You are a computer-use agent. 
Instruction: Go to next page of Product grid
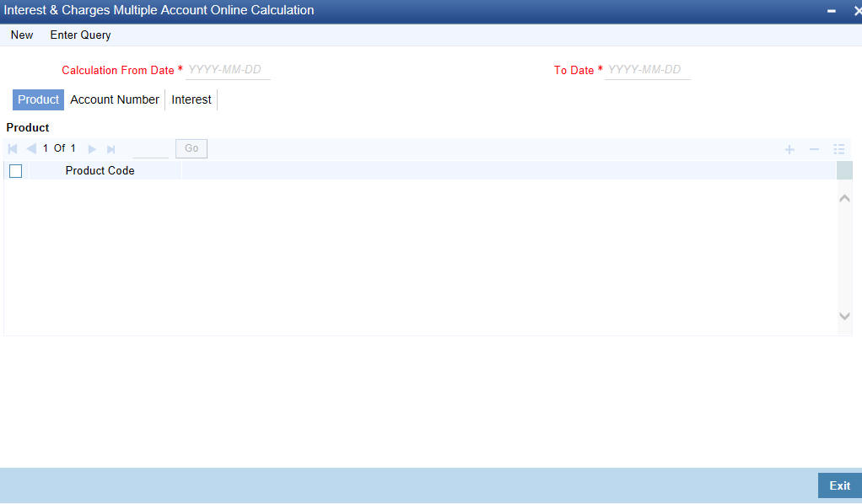pyautogui.click(x=93, y=149)
